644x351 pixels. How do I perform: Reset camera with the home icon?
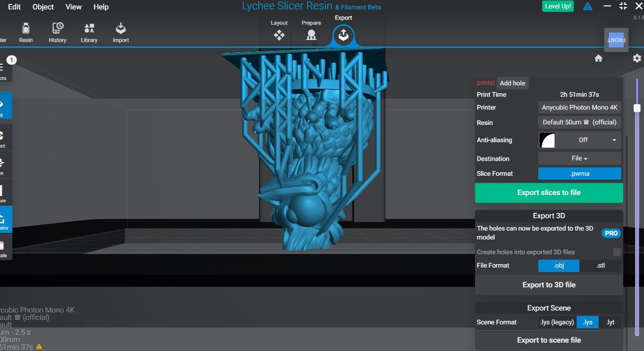(599, 58)
